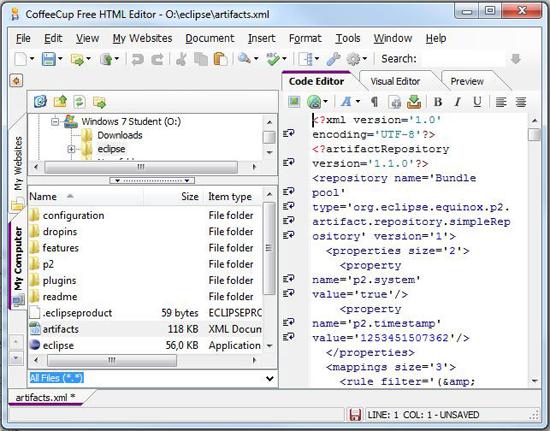Open the My Websites menu
The height and width of the screenshot is (431, 550).
click(142, 38)
